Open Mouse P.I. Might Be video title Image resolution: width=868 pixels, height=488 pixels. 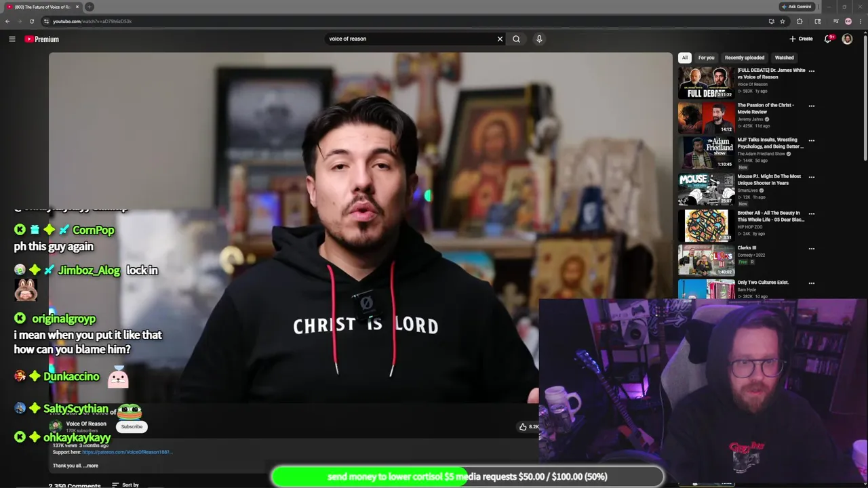(769, 180)
